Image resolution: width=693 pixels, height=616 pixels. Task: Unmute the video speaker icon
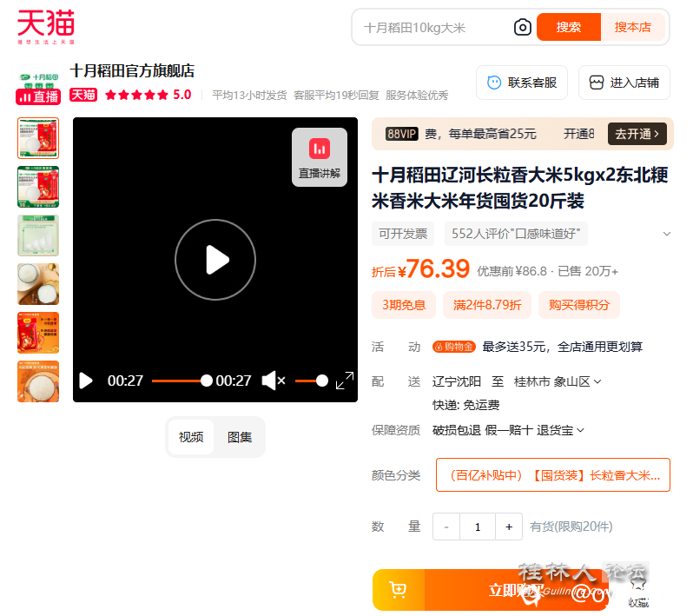(x=273, y=381)
